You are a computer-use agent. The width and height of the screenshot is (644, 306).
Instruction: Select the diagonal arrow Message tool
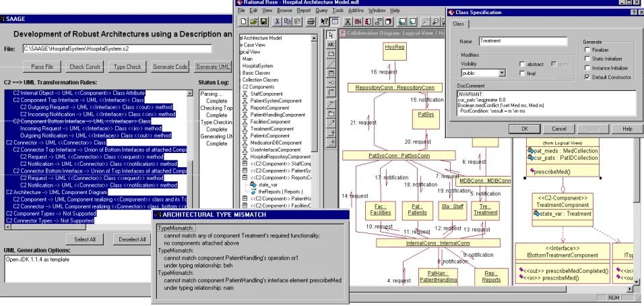click(x=331, y=123)
